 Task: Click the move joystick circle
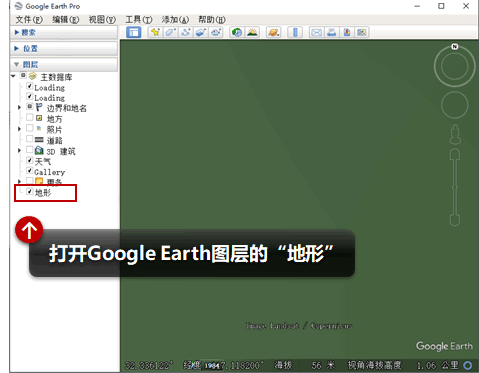(455, 105)
